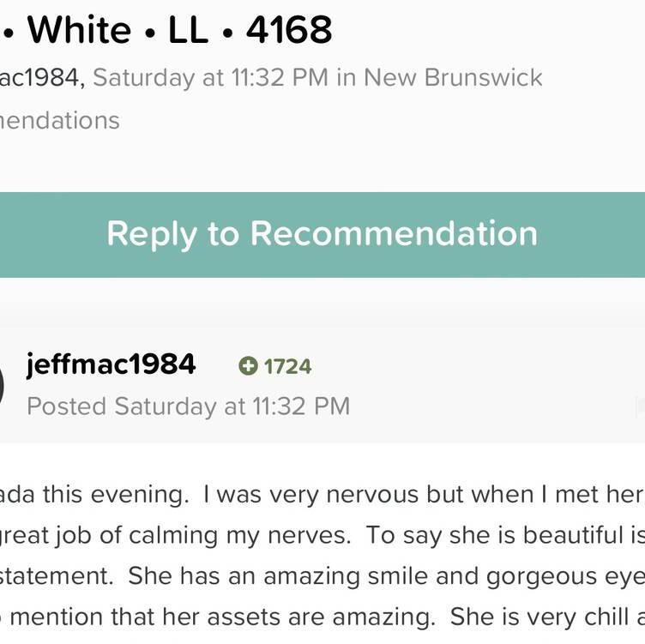Click the partially visible avatar beside jeffmac1984
The image size is (645, 644).
(x=2, y=387)
